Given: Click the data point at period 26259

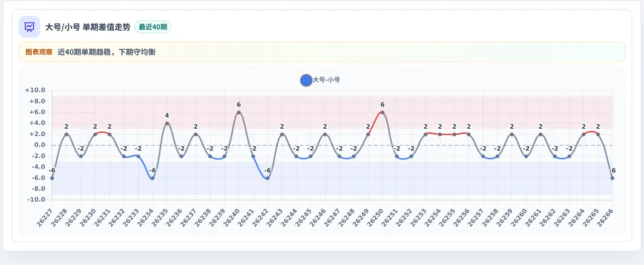Looking at the screenshot, I should 512,134.
